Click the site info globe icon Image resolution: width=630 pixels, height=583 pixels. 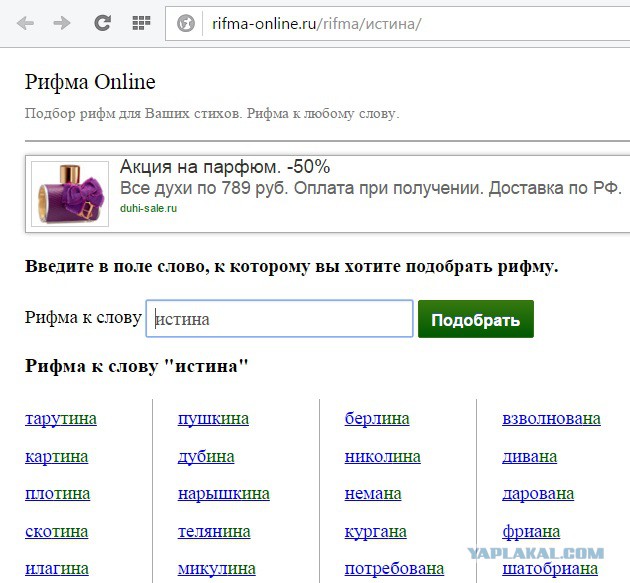186,23
